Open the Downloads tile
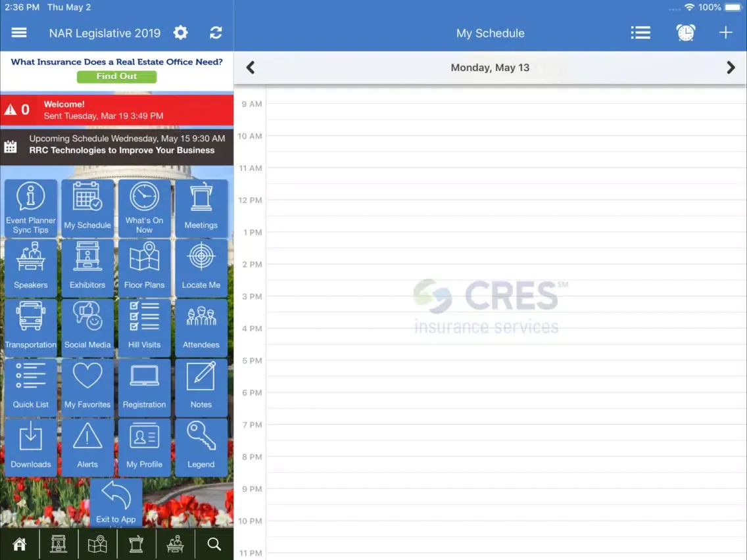The image size is (747, 560). click(x=31, y=448)
